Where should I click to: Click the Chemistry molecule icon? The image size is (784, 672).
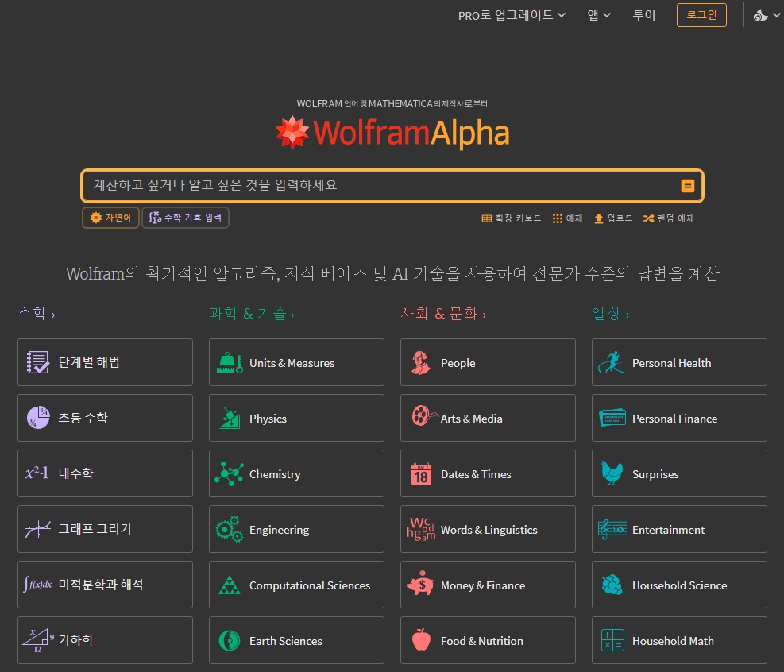point(229,473)
